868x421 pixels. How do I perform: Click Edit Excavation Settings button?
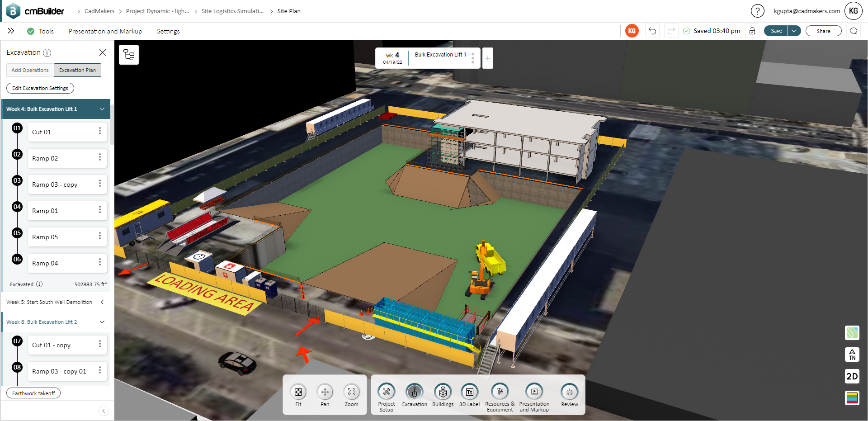point(40,88)
